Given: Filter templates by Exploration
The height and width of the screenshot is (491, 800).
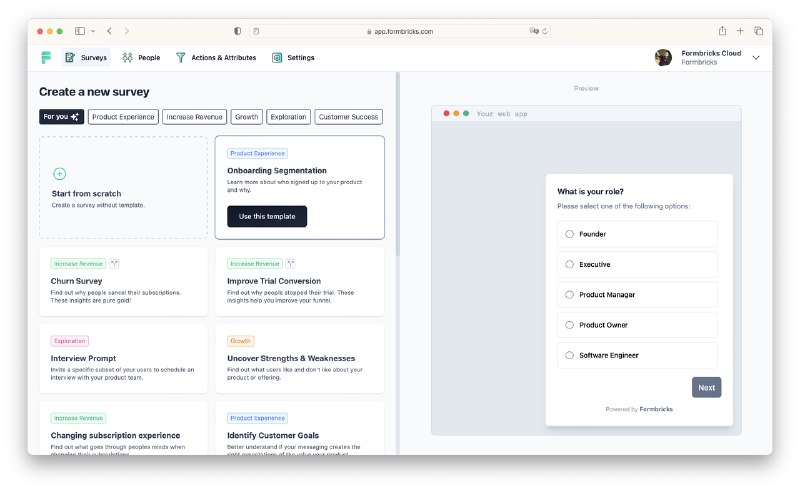Looking at the screenshot, I should coord(288,117).
